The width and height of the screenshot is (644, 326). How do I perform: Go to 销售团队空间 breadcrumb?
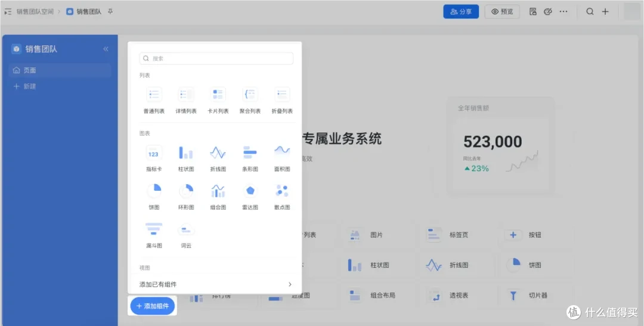(35, 11)
